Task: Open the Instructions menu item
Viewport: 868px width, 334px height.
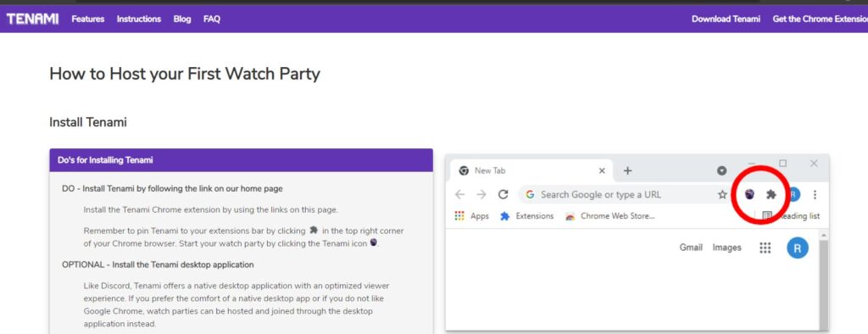Action: point(139,19)
